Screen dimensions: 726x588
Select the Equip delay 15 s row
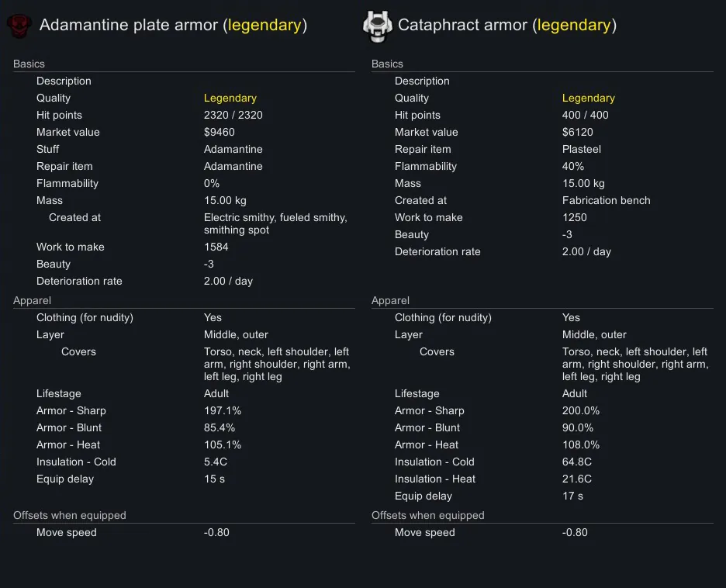[x=184, y=479]
